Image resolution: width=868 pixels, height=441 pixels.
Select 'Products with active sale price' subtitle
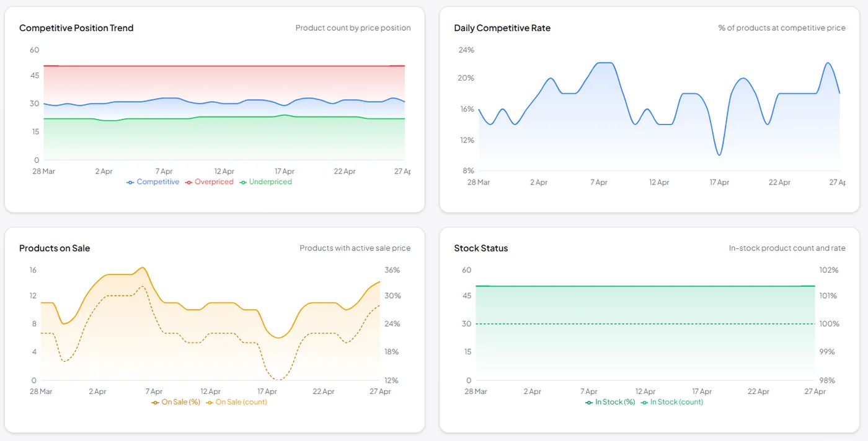tap(355, 248)
